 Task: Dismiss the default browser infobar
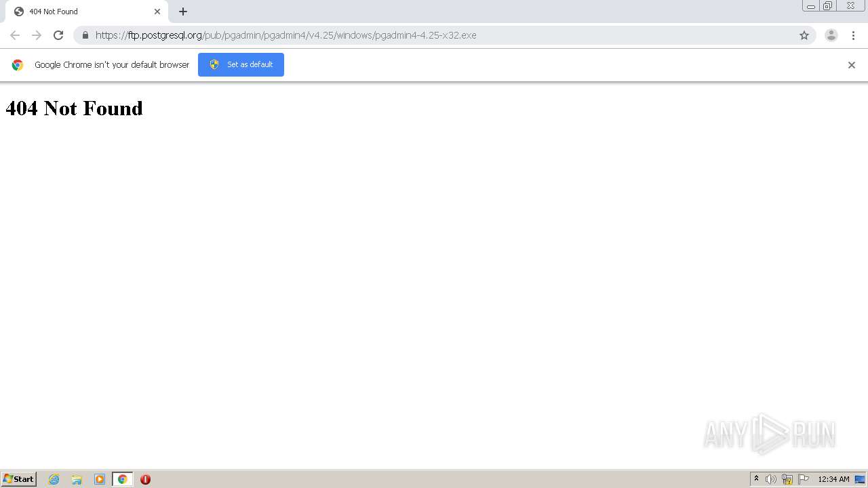pos(852,65)
